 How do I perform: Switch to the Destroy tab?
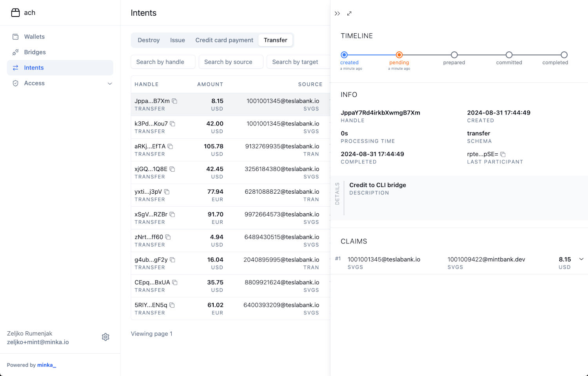coord(149,40)
